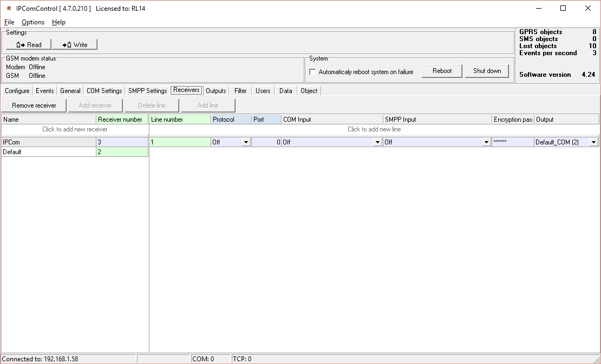Screen dimensions: 601x364
Task: Select the Default receiver row
Action: point(49,152)
